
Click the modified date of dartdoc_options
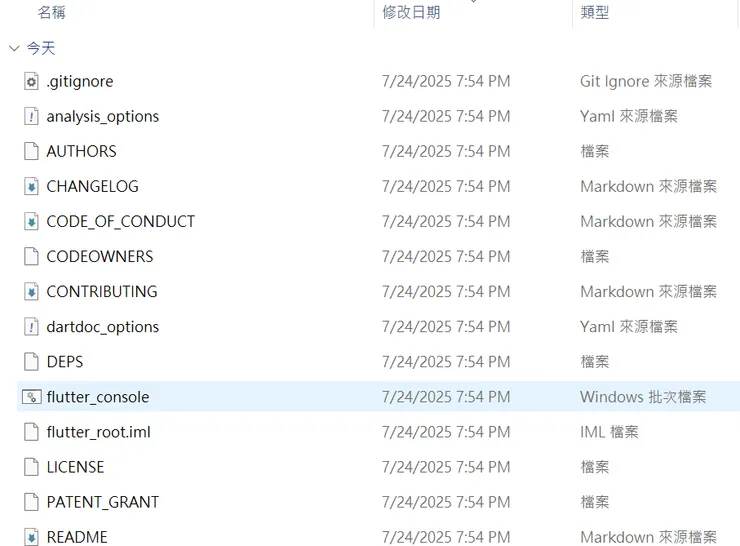(x=446, y=327)
